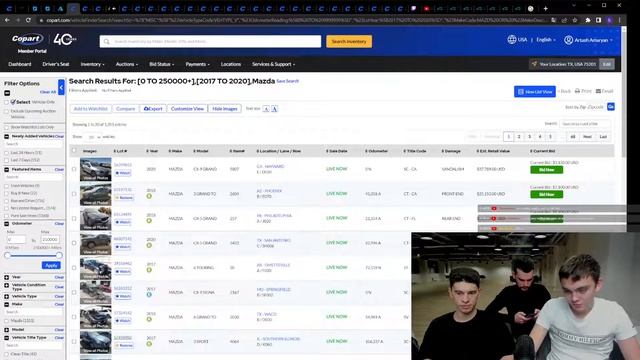Open browser three-dot menu
The image size is (640, 360).
[620, 20]
